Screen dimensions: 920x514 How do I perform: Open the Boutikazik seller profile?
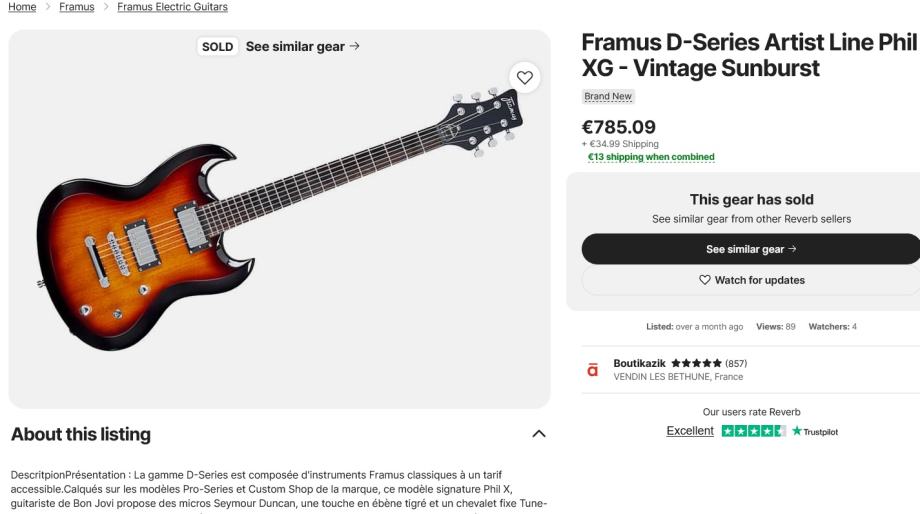639,363
